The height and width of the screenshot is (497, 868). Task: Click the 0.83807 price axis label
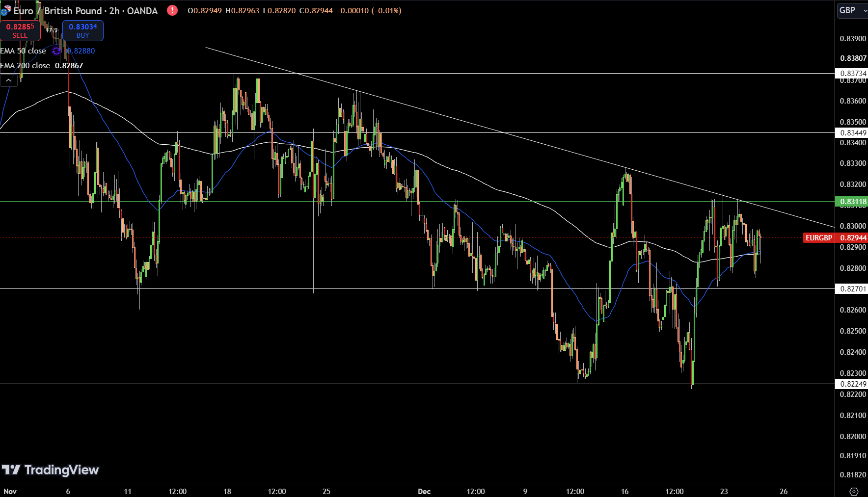[853, 58]
